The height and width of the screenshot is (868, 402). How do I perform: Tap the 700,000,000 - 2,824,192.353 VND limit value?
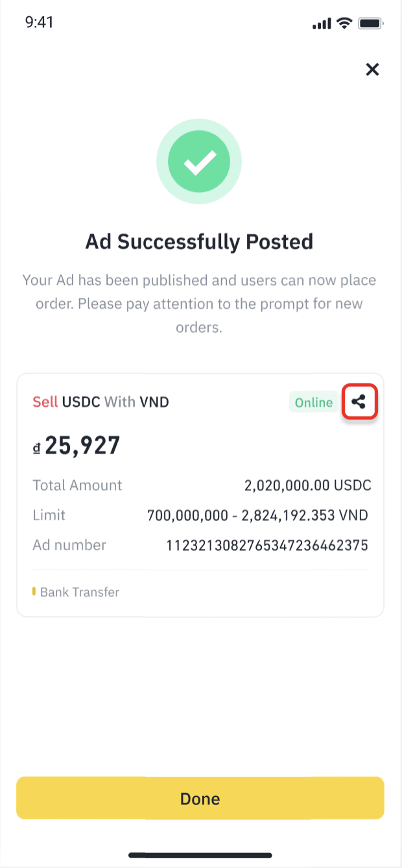(257, 515)
